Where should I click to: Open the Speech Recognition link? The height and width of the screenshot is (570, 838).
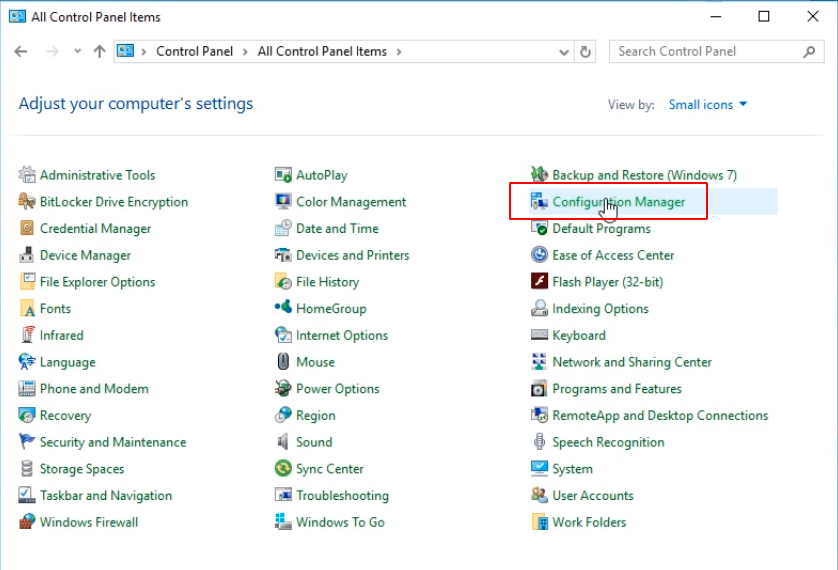pyautogui.click(x=608, y=442)
